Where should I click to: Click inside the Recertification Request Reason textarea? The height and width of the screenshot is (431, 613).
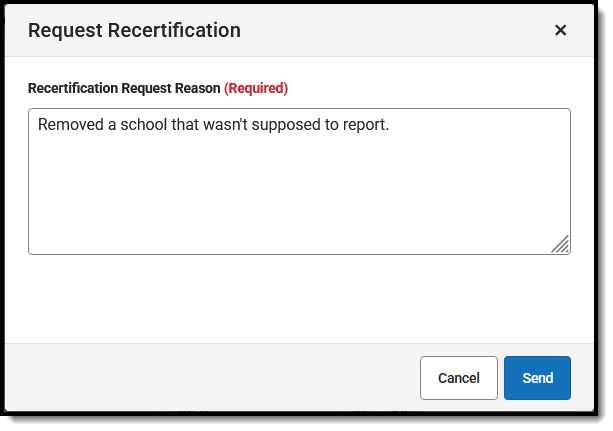click(x=300, y=190)
